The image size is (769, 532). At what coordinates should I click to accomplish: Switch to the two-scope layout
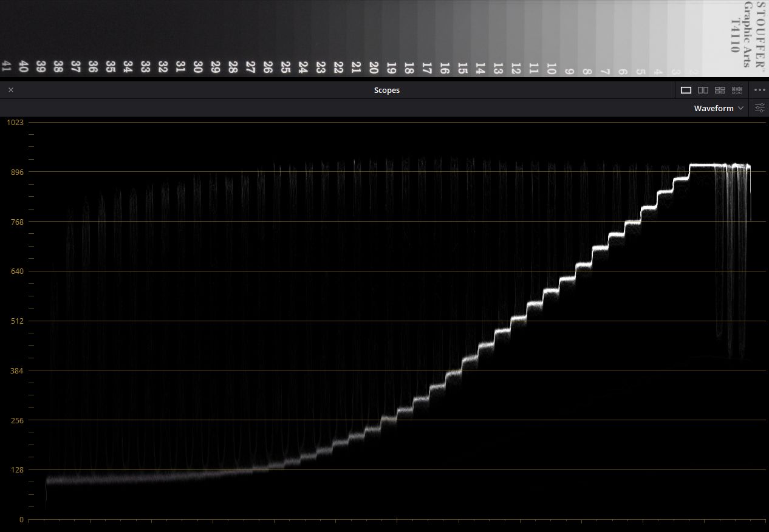coord(703,90)
